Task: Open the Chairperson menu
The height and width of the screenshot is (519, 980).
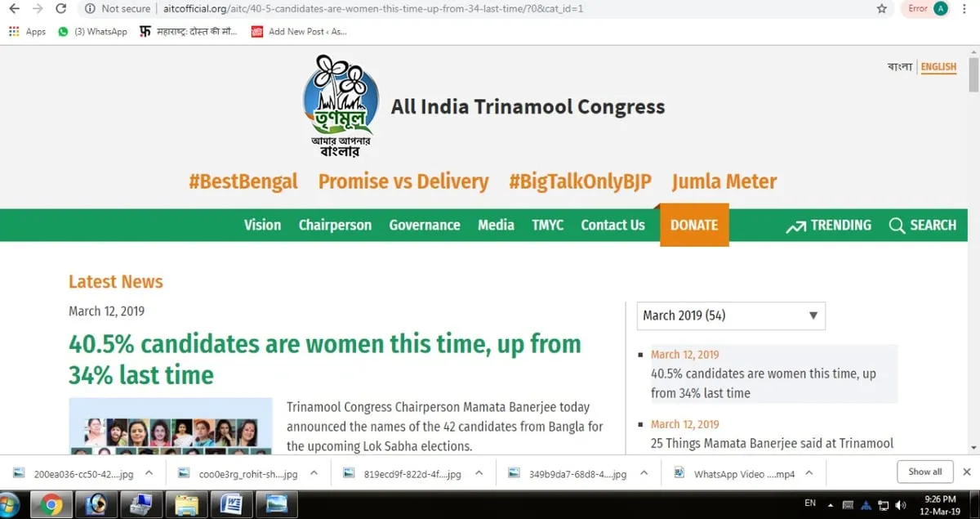Action: [x=335, y=225]
